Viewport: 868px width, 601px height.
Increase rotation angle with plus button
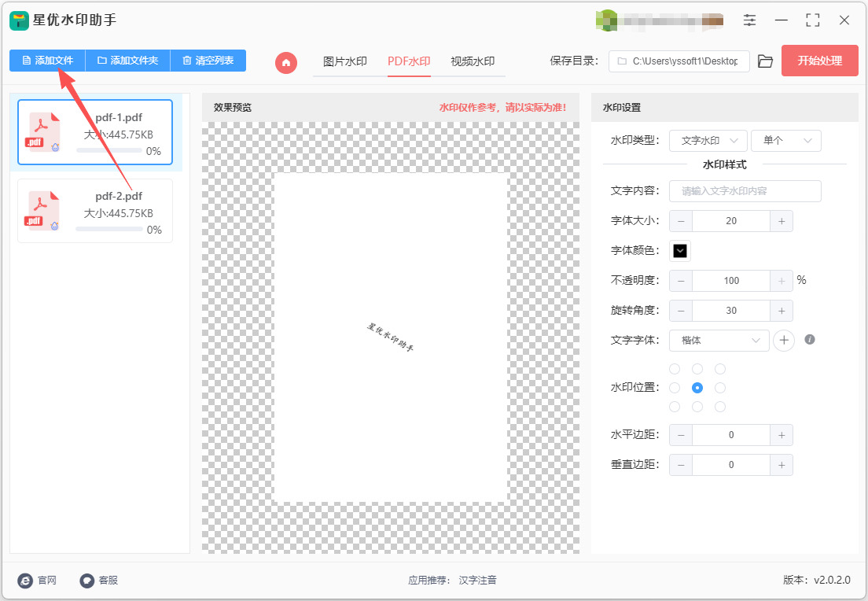click(x=782, y=311)
